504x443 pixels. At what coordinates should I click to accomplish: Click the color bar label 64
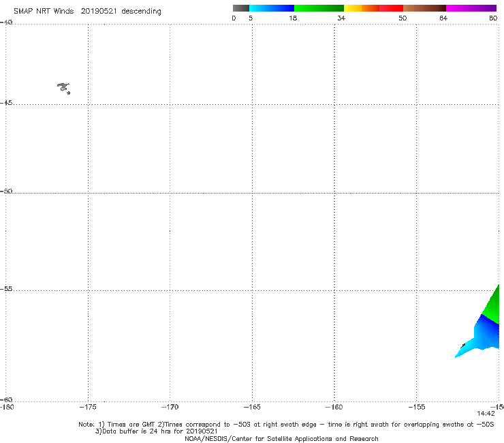tap(443, 18)
